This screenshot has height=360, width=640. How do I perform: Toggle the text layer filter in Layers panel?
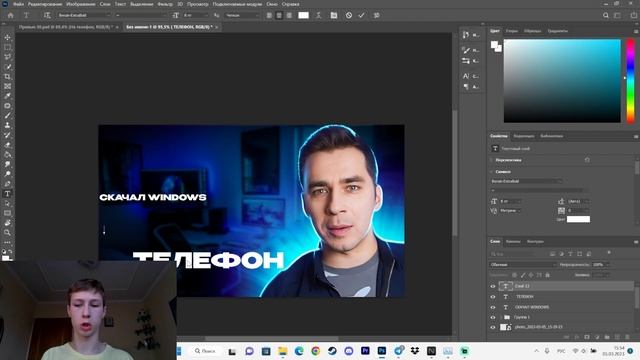click(x=570, y=254)
